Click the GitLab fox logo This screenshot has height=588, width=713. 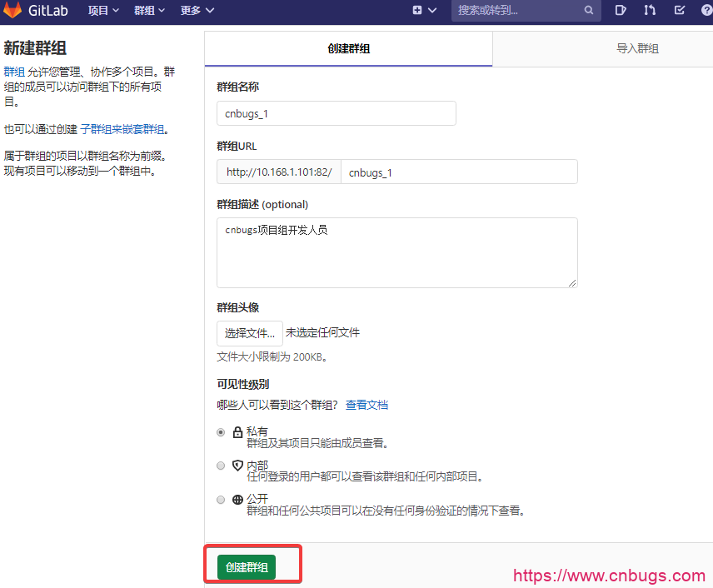[x=13, y=11]
